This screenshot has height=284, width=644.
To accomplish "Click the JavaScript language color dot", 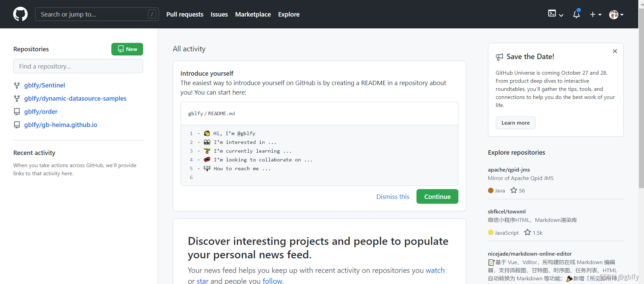I will point(491,232).
